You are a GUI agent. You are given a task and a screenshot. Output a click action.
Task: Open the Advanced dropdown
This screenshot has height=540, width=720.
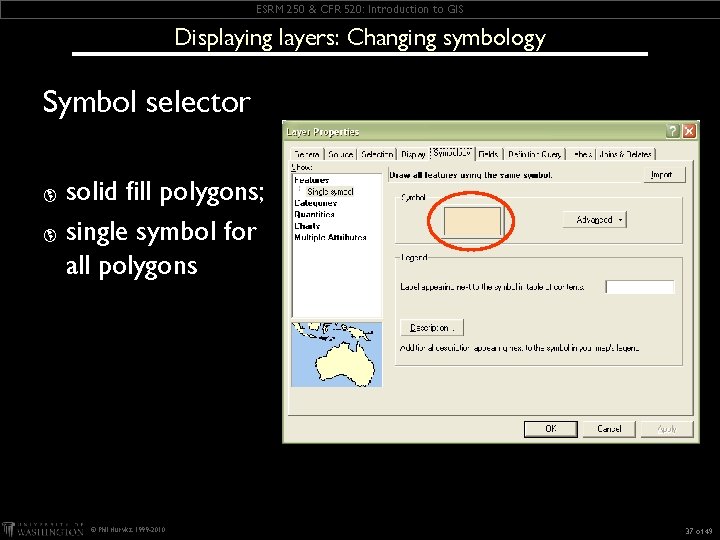click(x=595, y=220)
